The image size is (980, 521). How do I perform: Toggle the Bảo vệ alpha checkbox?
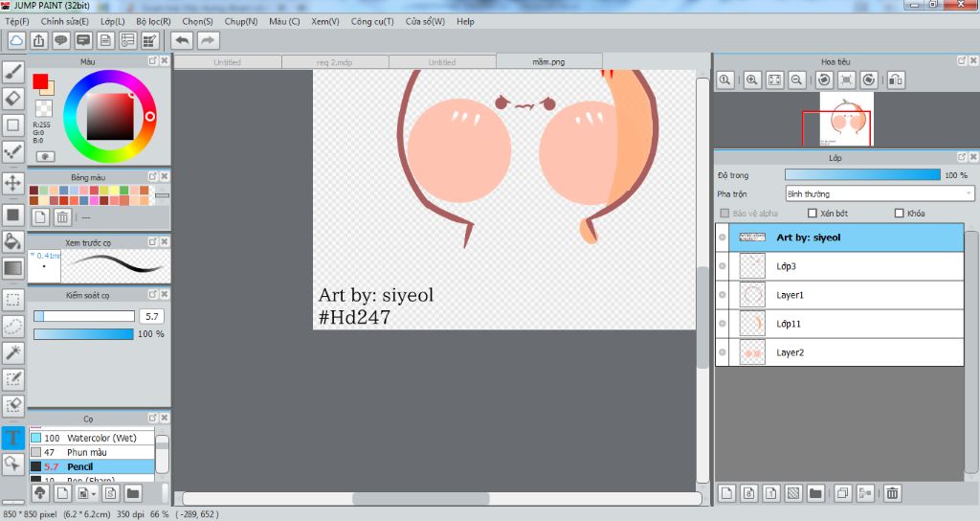[725, 214]
